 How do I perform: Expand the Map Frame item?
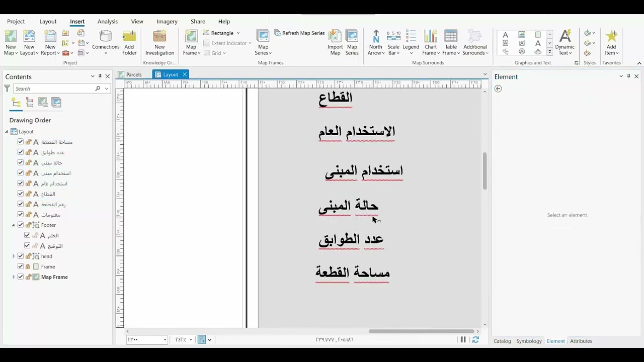click(14, 277)
